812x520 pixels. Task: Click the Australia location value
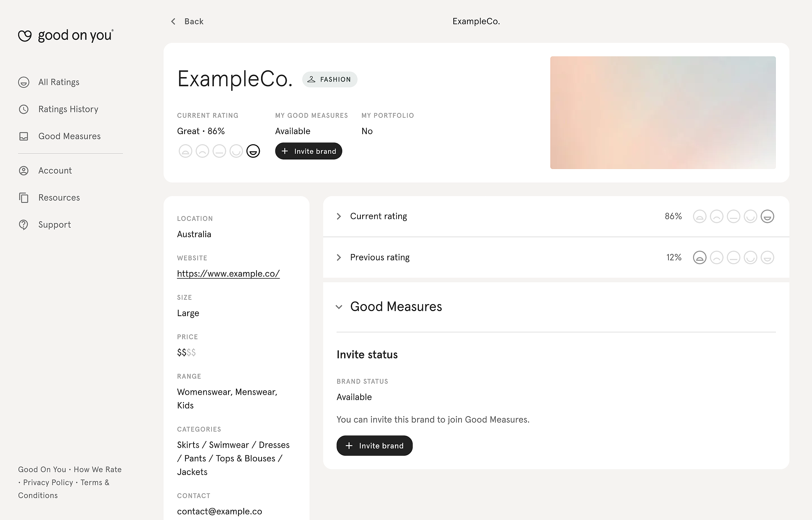194,234
